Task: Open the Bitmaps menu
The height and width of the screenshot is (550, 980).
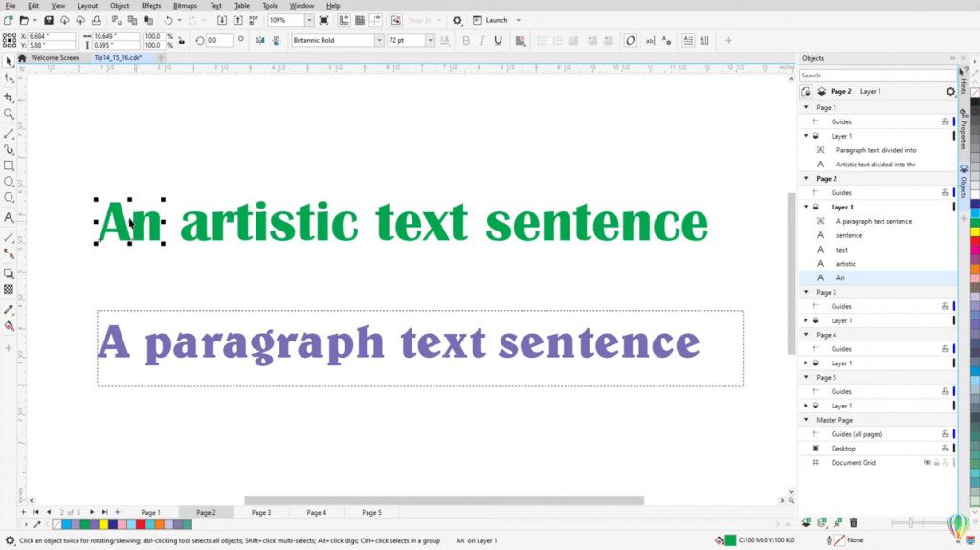Action: [x=185, y=6]
